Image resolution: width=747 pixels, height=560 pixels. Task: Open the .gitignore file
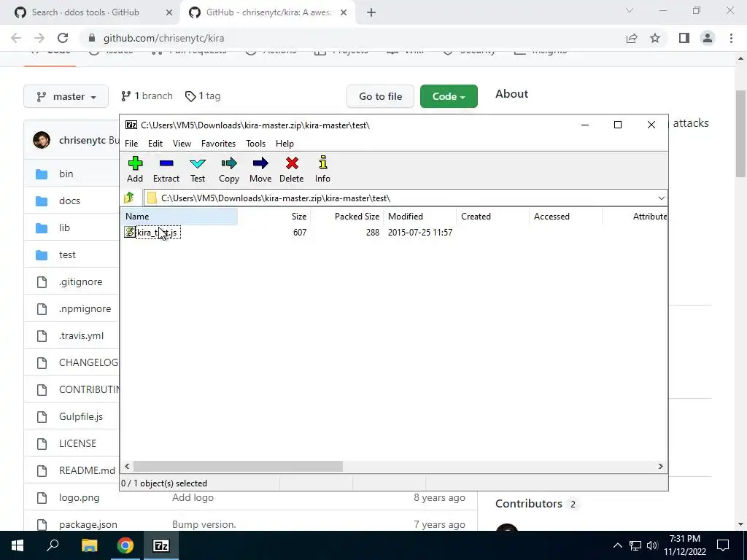point(80,282)
